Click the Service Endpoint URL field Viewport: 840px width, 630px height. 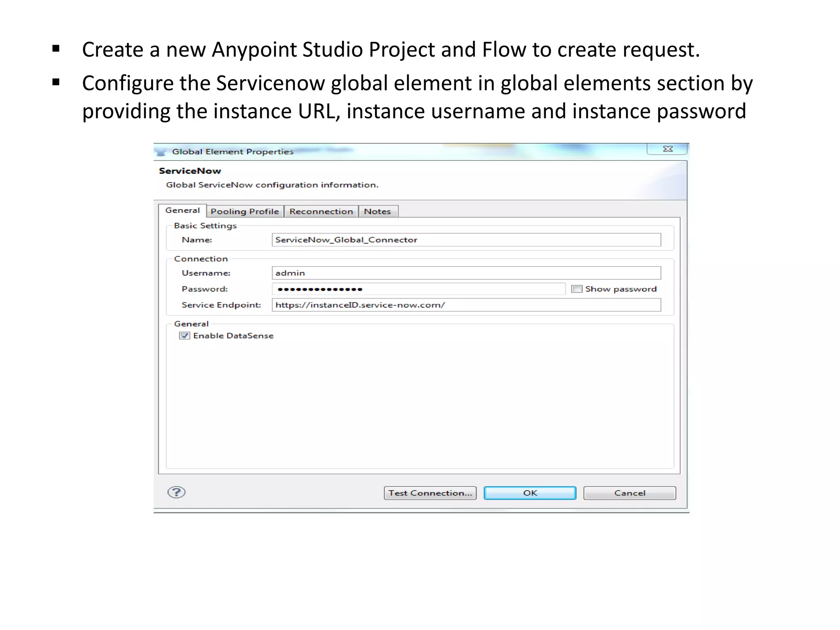[466, 305]
